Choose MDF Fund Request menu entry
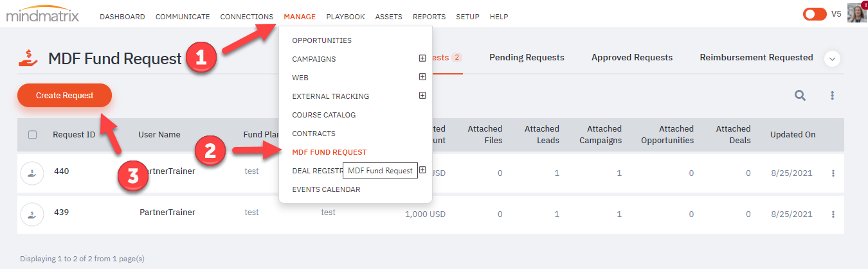 pyautogui.click(x=329, y=152)
